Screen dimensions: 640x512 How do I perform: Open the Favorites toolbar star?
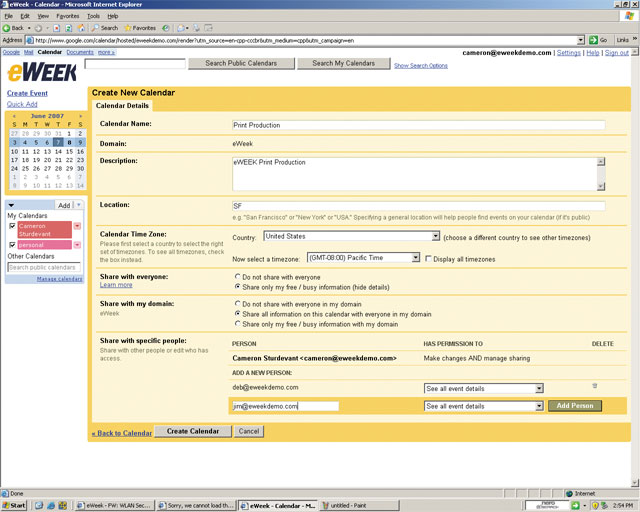click(140, 28)
